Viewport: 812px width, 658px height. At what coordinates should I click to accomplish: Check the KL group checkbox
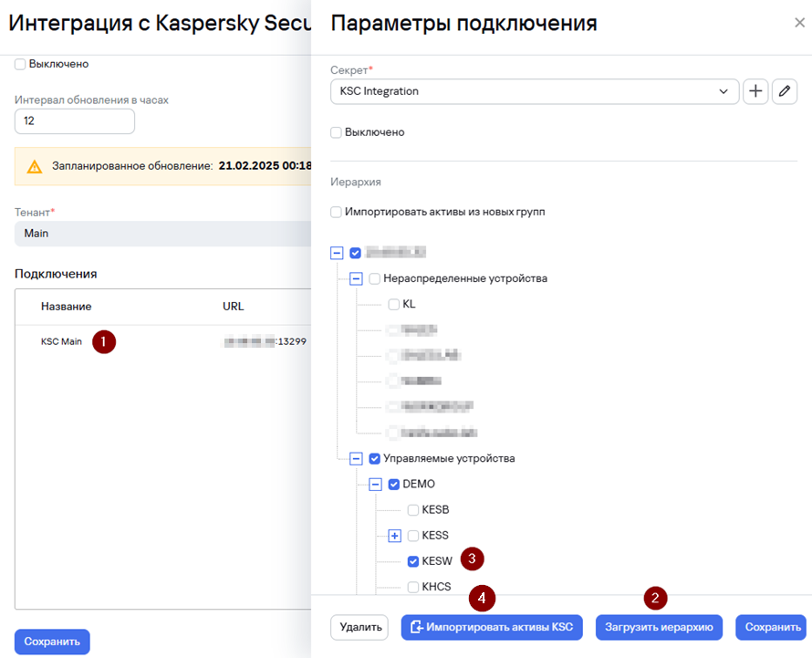pos(393,304)
